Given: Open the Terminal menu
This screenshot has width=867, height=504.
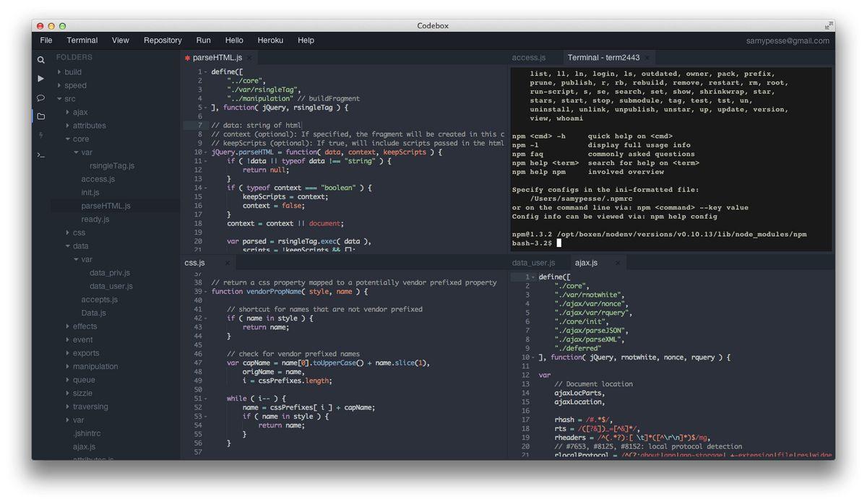Looking at the screenshot, I should [x=82, y=40].
